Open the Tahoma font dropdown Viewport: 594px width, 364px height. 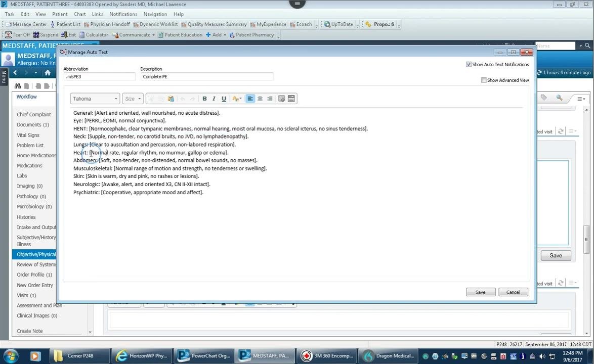coord(95,99)
